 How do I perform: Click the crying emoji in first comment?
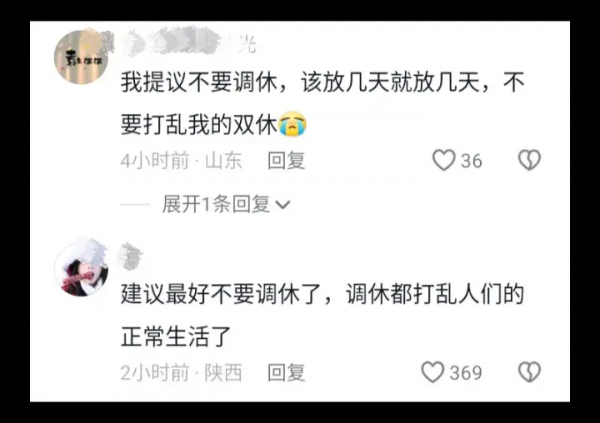(293, 124)
